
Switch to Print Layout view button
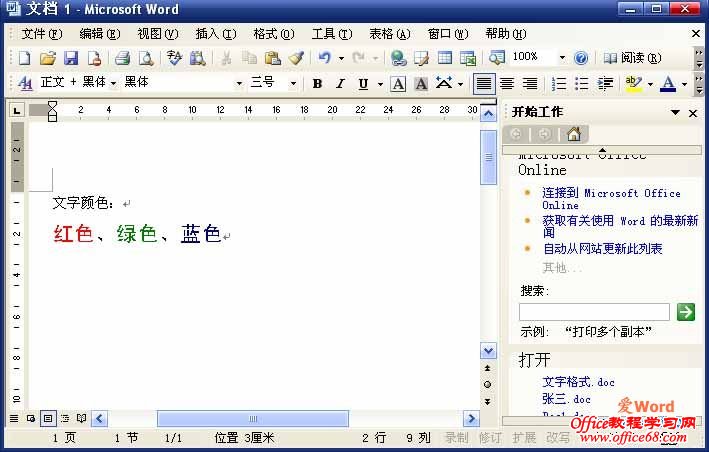point(47,419)
